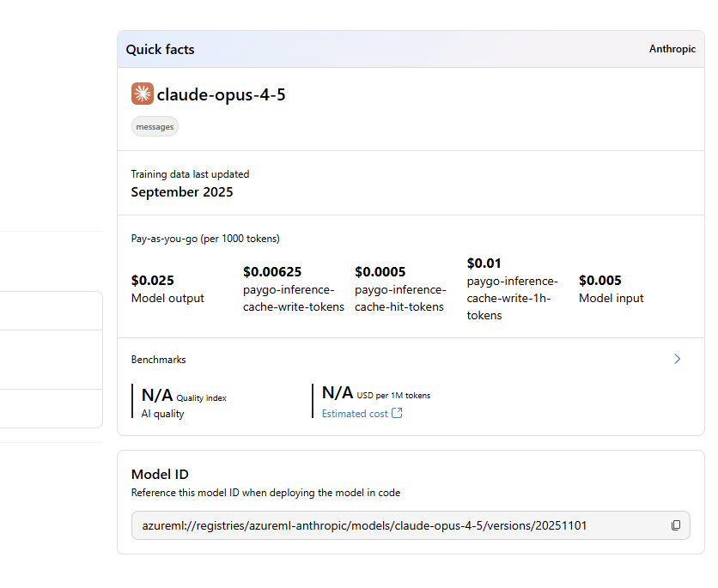Copy the model ID to clipboard
This screenshot has width=718, height=588.
(x=675, y=525)
